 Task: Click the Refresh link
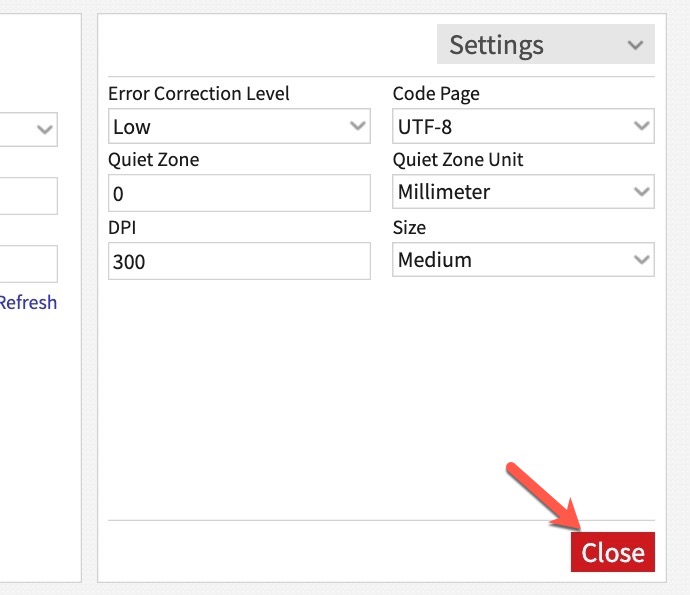(x=28, y=302)
